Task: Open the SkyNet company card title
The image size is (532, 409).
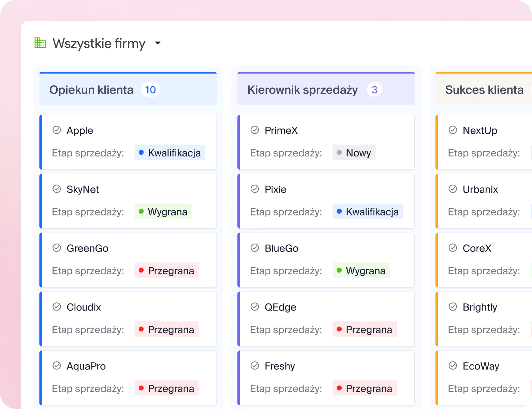Action: click(83, 189)
